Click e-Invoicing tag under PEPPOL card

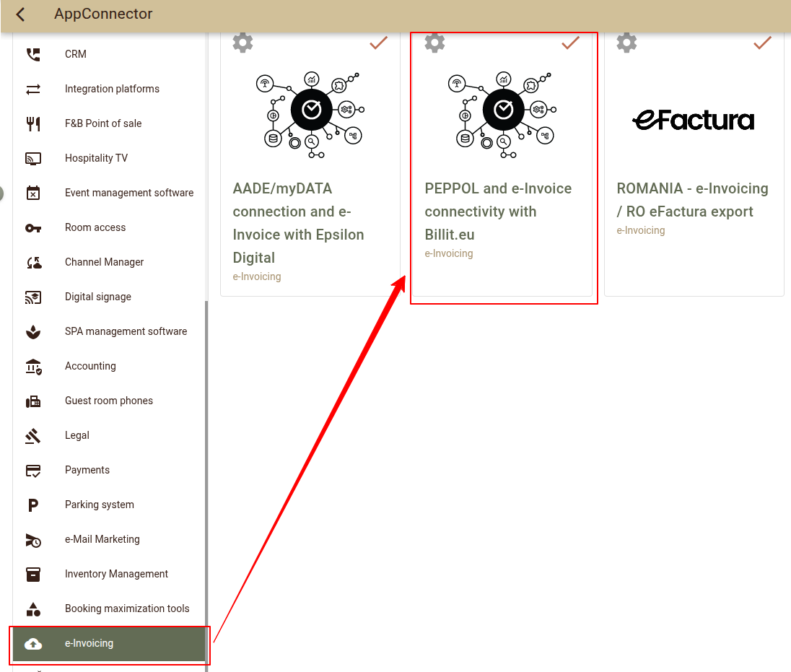point(449,253)
